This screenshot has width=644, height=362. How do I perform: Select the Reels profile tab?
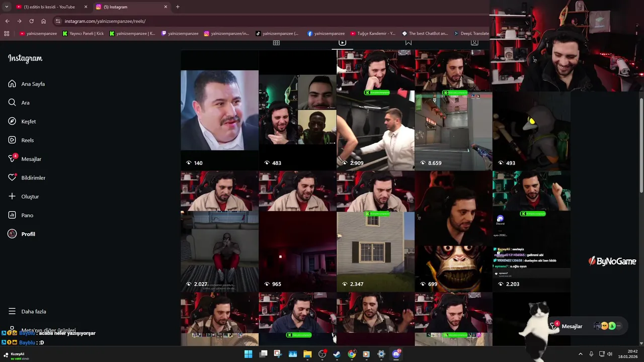(x=342, y=43)
